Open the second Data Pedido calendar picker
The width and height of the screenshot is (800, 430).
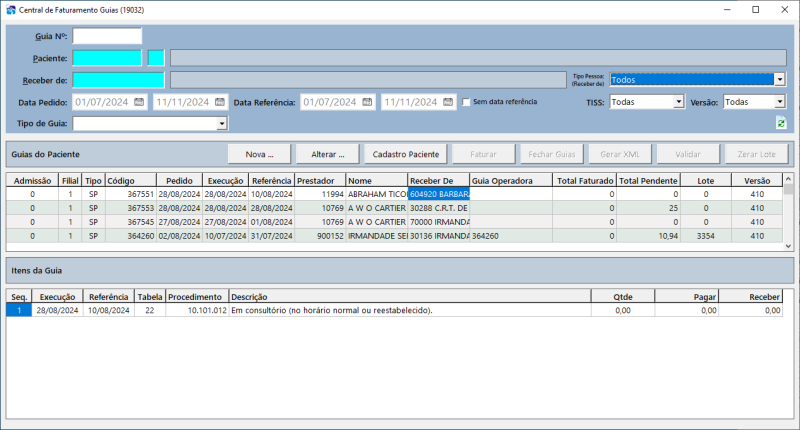click(x=220, y=102)
